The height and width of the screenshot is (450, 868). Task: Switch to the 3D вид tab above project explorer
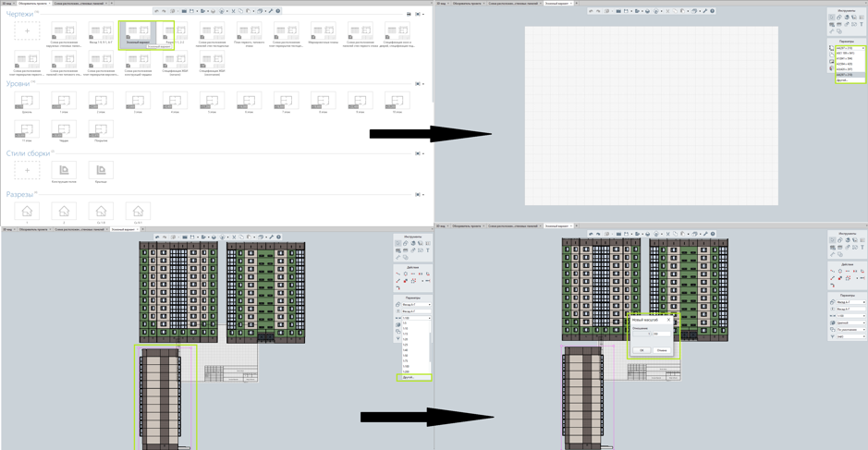[7, 4]
